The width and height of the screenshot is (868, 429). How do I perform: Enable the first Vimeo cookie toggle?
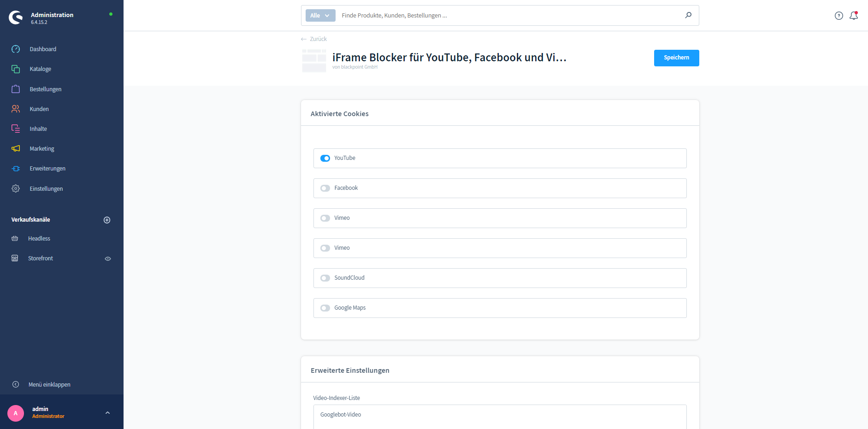click(x=325, y=218)
